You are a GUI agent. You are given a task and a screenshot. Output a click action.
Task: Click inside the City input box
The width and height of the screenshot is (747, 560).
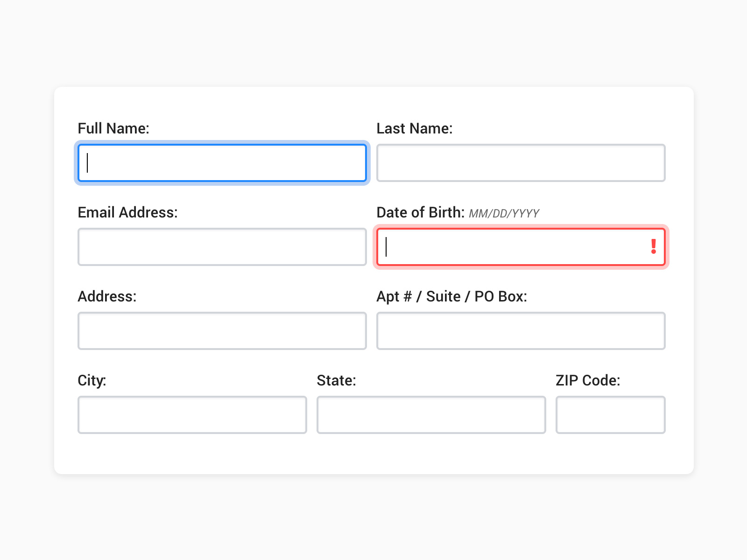click(191, 415)
